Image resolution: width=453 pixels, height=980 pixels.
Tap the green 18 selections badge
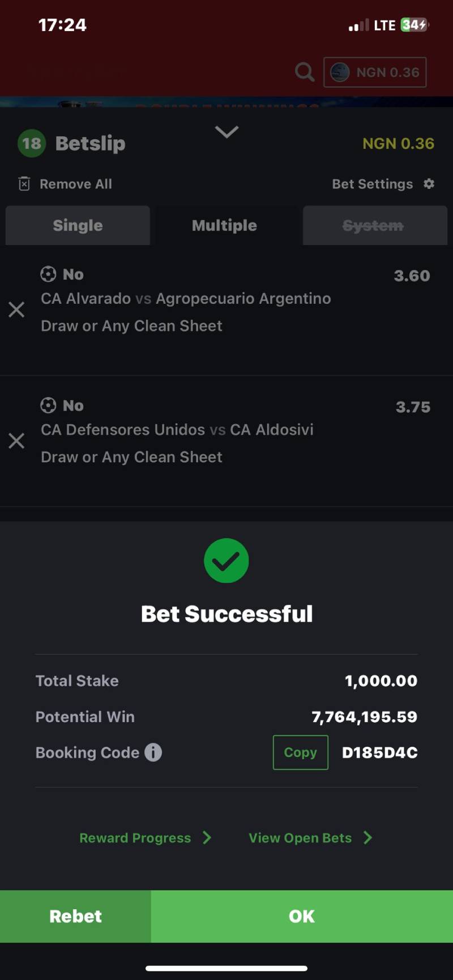coord(32,144)
